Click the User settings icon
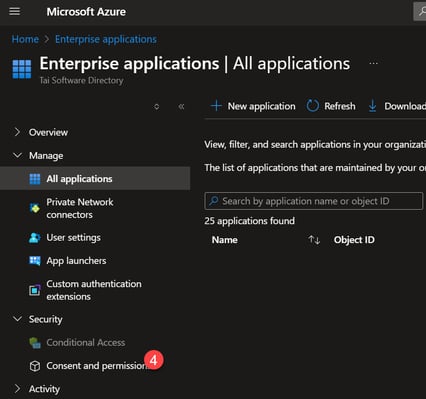This screenshot has height=399, width=426. click(x=35, y=238)
